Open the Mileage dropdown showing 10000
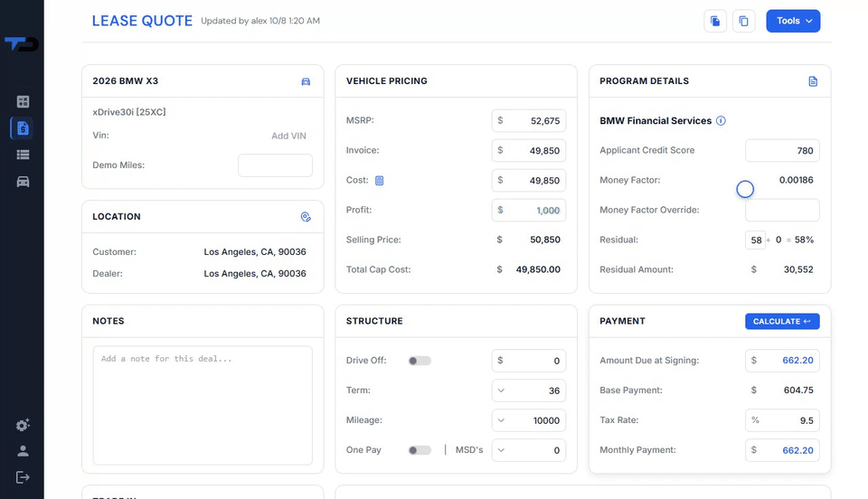868x499 pixels. [529, 420]
